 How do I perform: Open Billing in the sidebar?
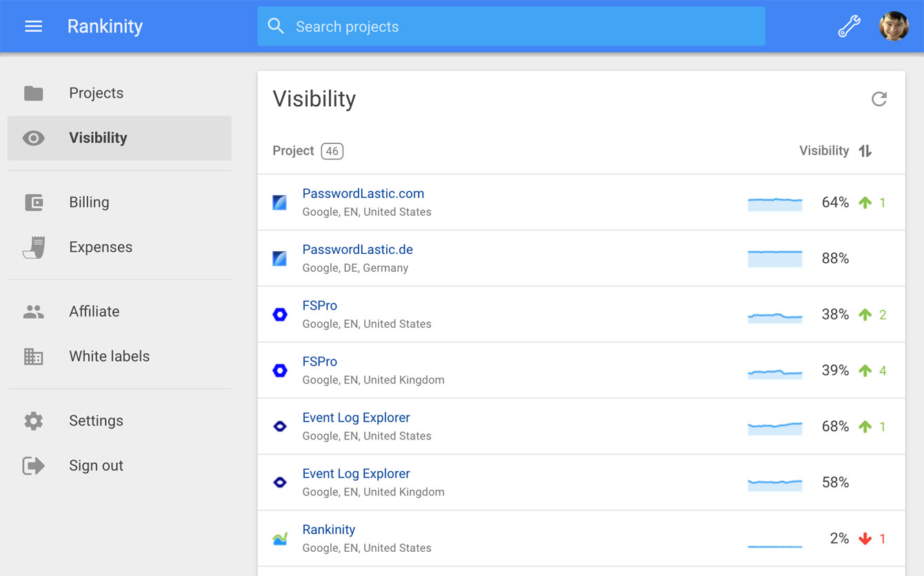pyautogui.click(x=119, y=202)
